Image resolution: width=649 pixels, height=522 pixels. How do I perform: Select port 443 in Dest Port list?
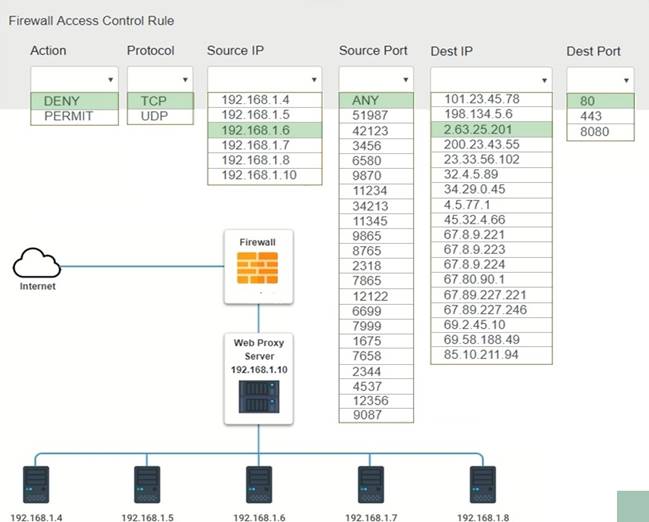coord(600,116)
